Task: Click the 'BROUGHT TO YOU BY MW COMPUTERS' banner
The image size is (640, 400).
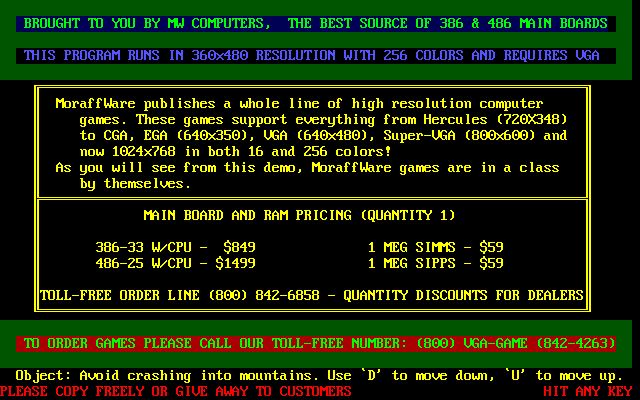Action: tap(316, 24)
